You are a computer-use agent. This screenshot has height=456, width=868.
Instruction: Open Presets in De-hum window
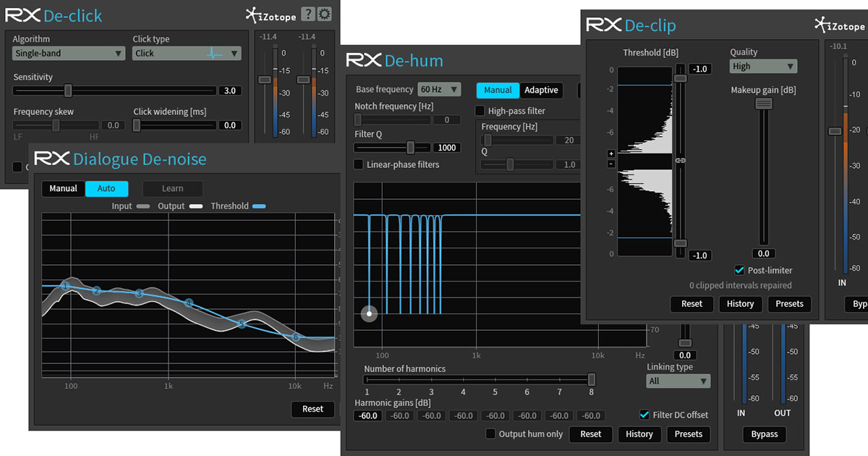[689, 434]
